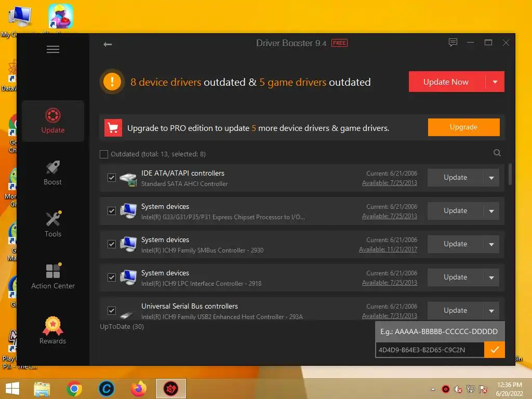Expand options arrow for IDE ATA/ATAPI controllers
532x399 pixels.
click(x=491, y=178)
